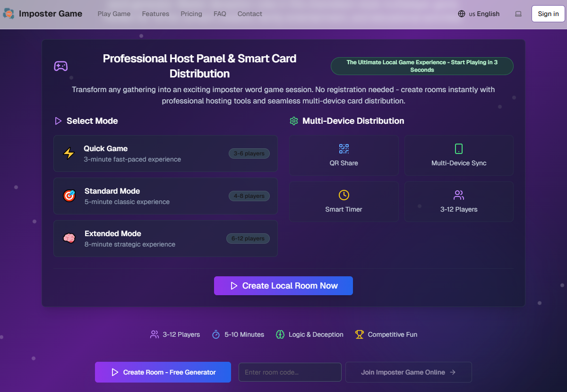Click the game controller icon beside heading
The width and height of the screenshot is (567, 392).
(60, 66)
